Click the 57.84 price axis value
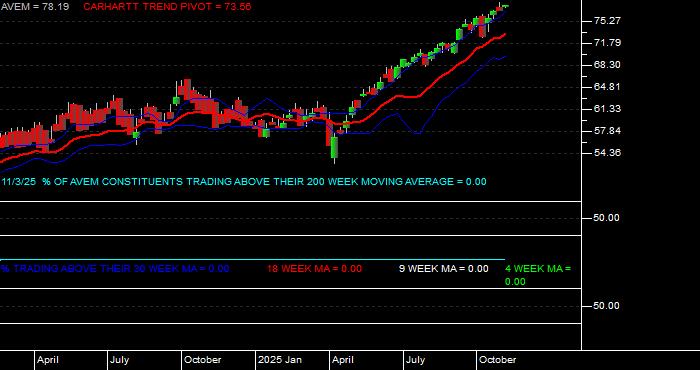 (x=608, y=131)
